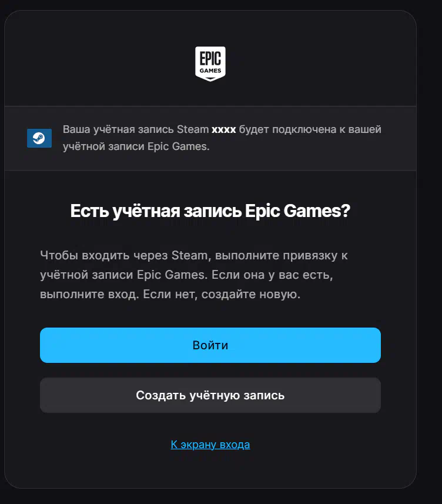Click the word Steam before the bold xxxx
The height and width of the screenshot is (504, 442).
coord(193,129)
